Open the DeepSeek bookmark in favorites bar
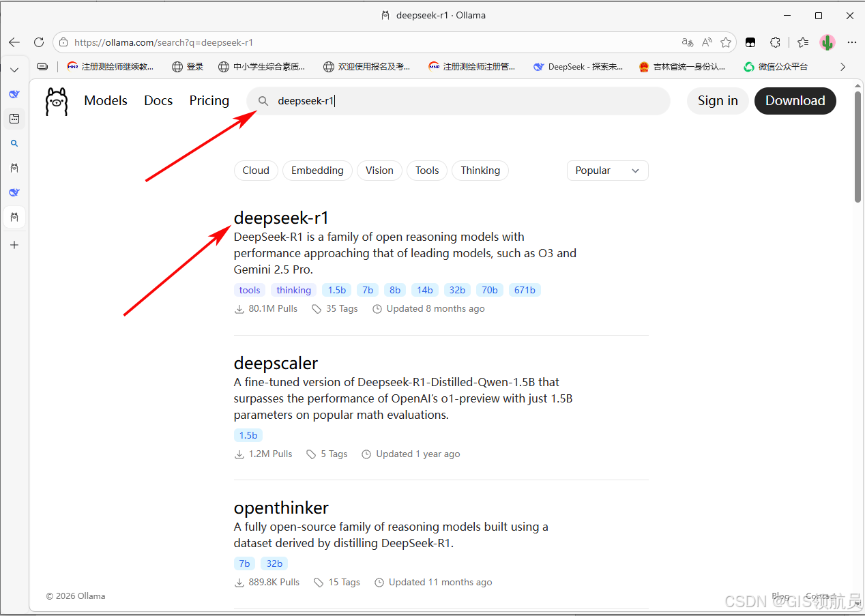865x616 pixels. 578,67
